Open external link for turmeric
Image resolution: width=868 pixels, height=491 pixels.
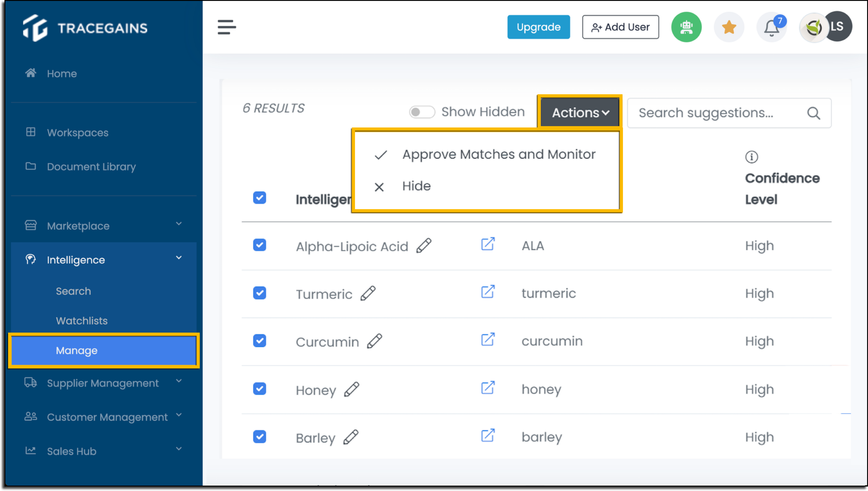tap(488, 292)
